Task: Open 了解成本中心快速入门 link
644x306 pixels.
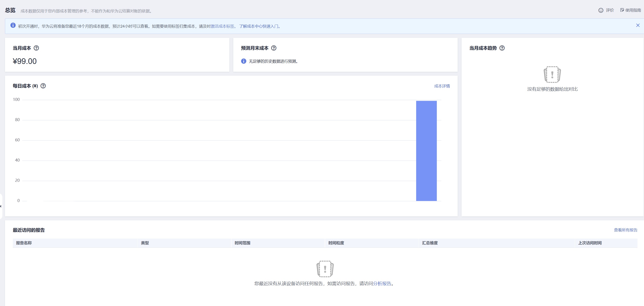Action: pyautogui.click(x=258, y=26)
